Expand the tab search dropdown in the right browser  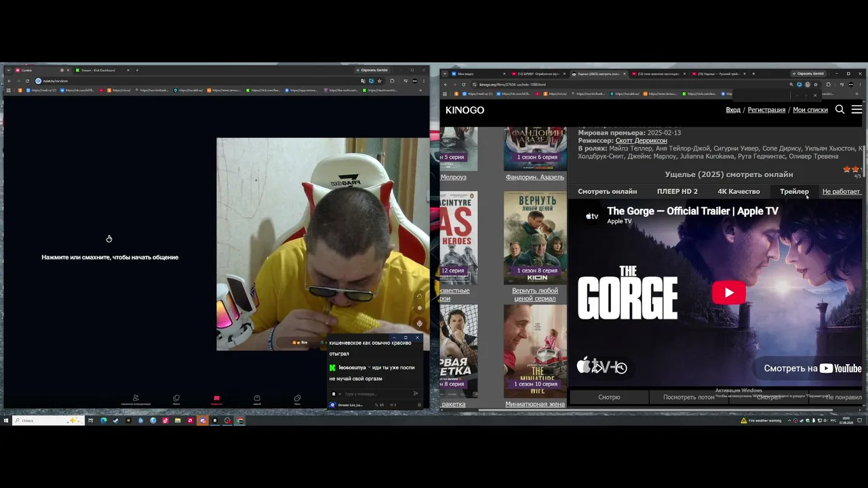click(x=445, y=73)
